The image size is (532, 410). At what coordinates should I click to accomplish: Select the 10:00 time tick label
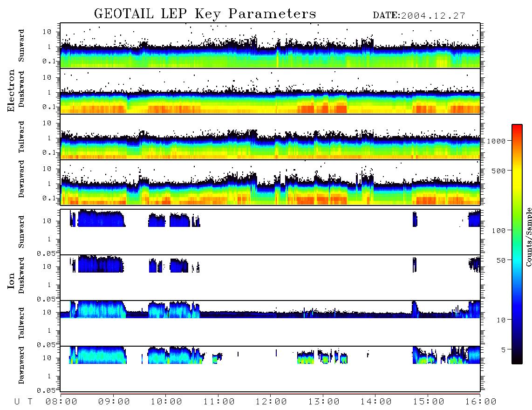(166, 402)
